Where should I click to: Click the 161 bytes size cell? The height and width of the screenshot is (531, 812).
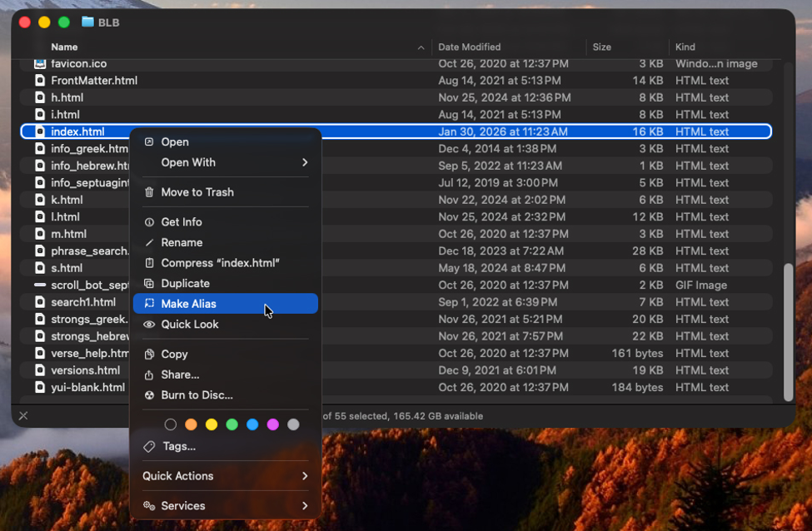[x=637, y=354]
